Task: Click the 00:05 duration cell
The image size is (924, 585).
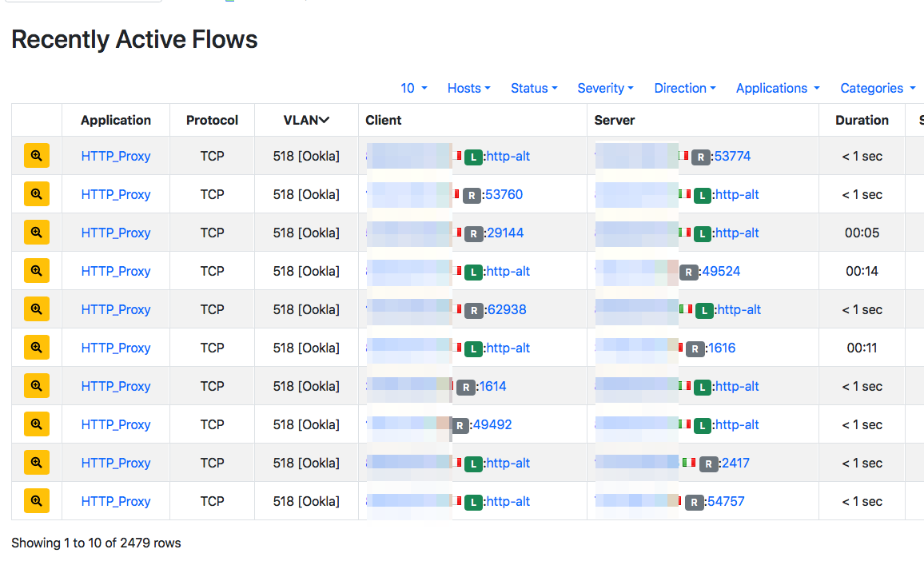Action: tap(862, 233)
